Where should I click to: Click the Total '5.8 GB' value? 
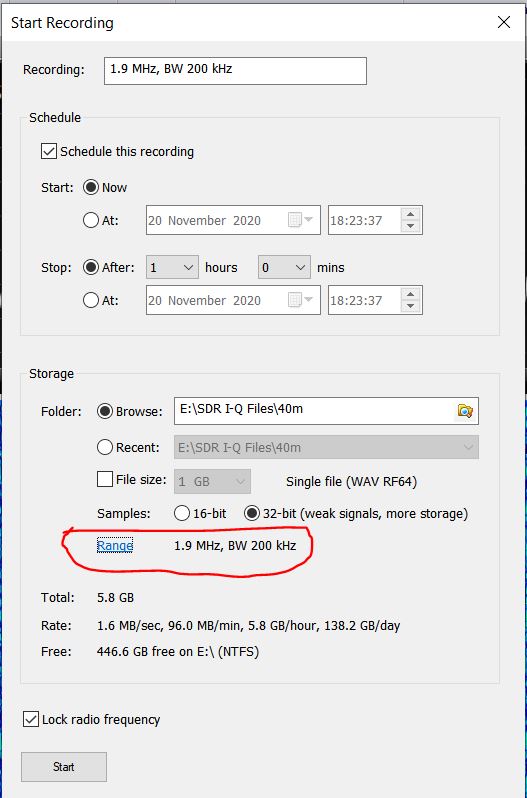115,597
